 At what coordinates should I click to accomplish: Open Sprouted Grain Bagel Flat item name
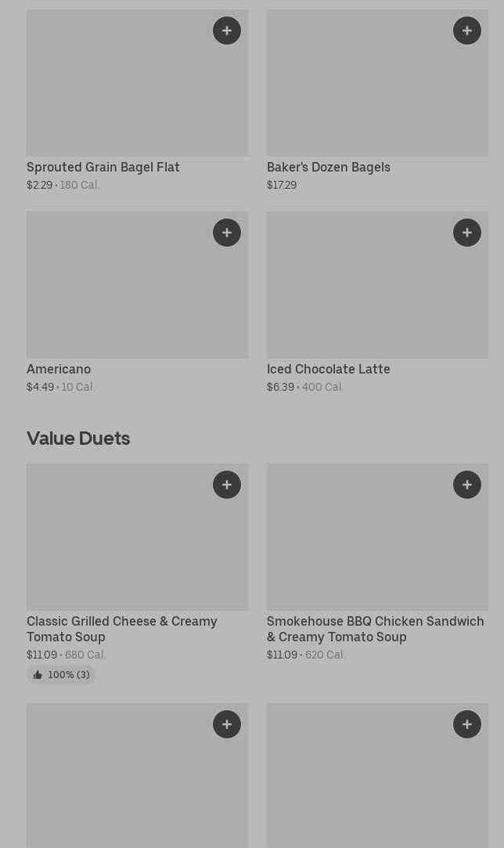(x=103, y=167)
